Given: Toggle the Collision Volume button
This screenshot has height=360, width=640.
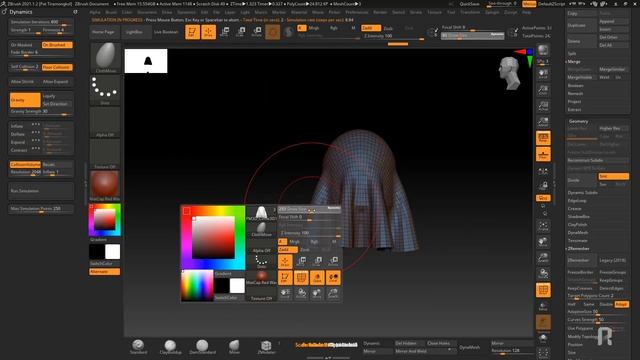Looking at the screenshot, I should point(25,164).
